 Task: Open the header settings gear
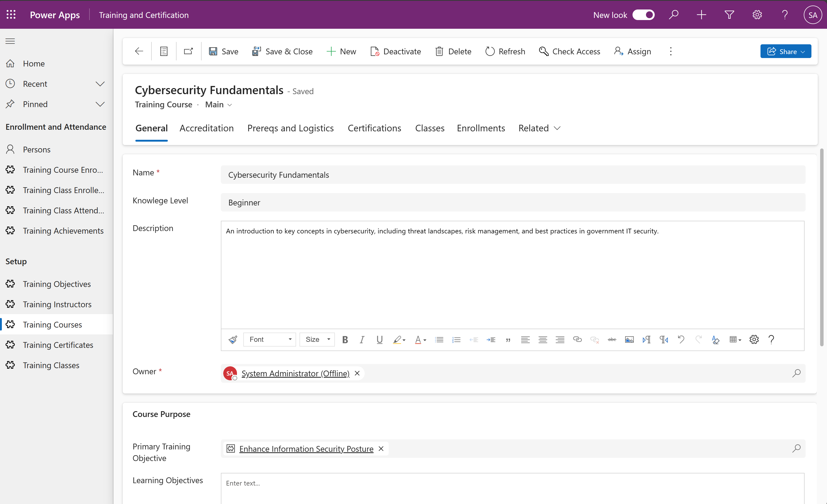click(757, 15)
